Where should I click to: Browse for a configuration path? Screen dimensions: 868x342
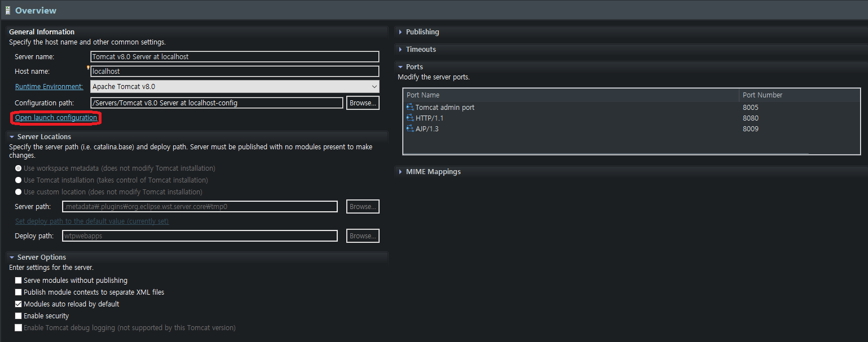[x=362, y=103]
